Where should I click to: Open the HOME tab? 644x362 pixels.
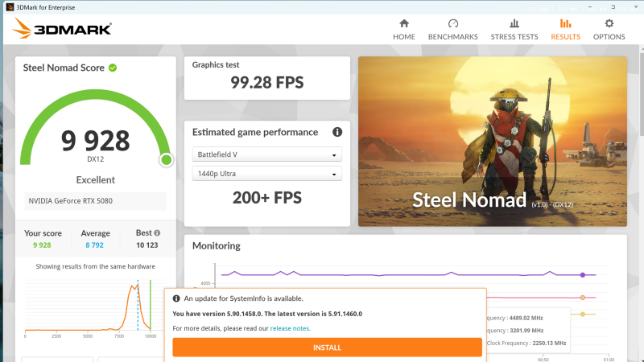coord(404,30)
